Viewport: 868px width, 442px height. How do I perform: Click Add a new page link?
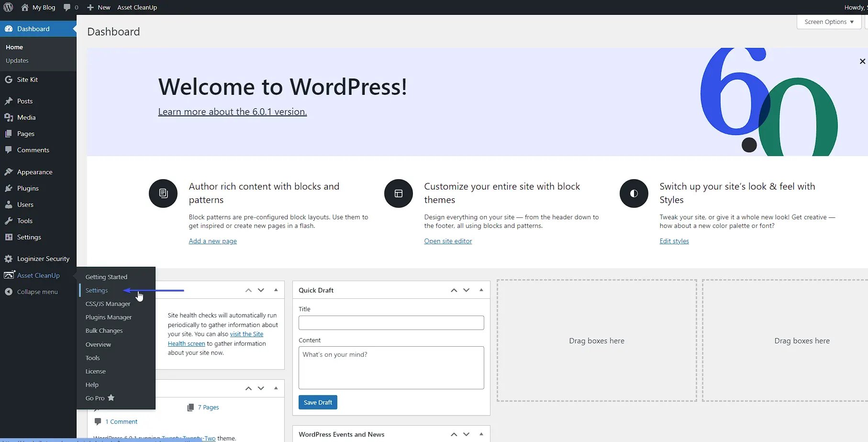point(212,241)
